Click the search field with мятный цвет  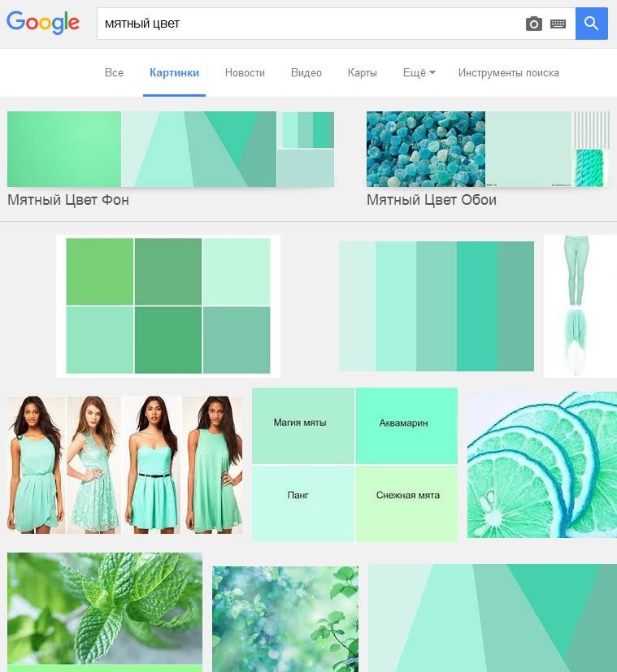(309, 24)
